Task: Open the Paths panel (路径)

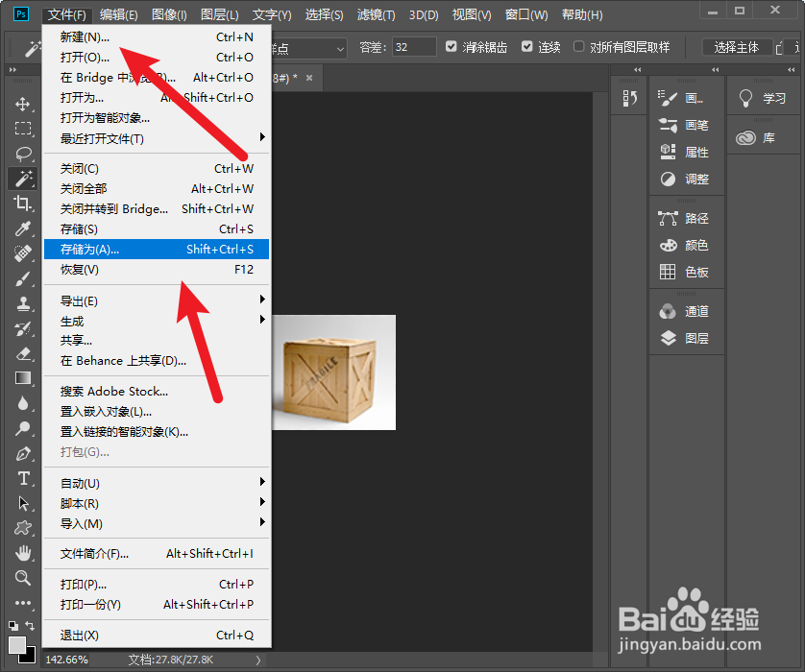Action: click(685, 219)
